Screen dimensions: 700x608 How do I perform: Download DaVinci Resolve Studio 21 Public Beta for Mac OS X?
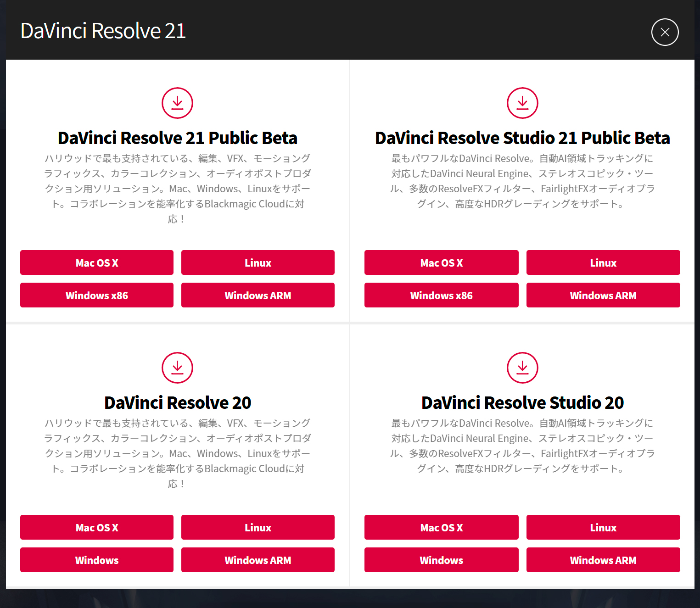441,262
